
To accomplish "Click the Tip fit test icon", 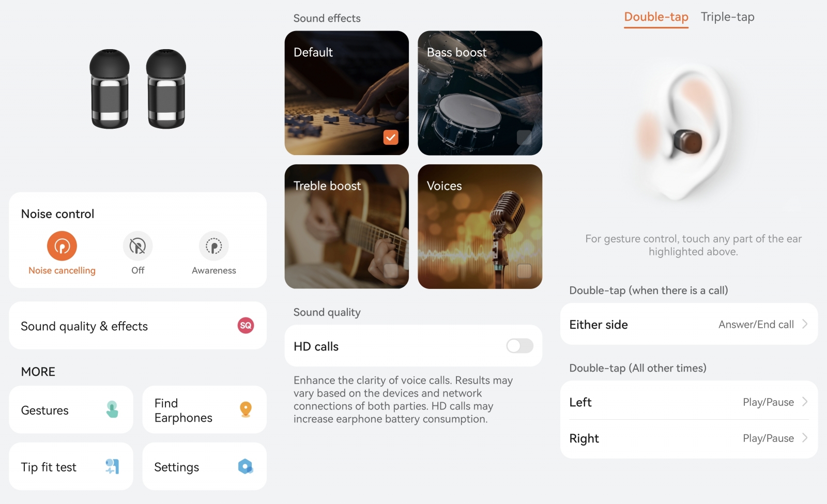I will tap(112, 466).
